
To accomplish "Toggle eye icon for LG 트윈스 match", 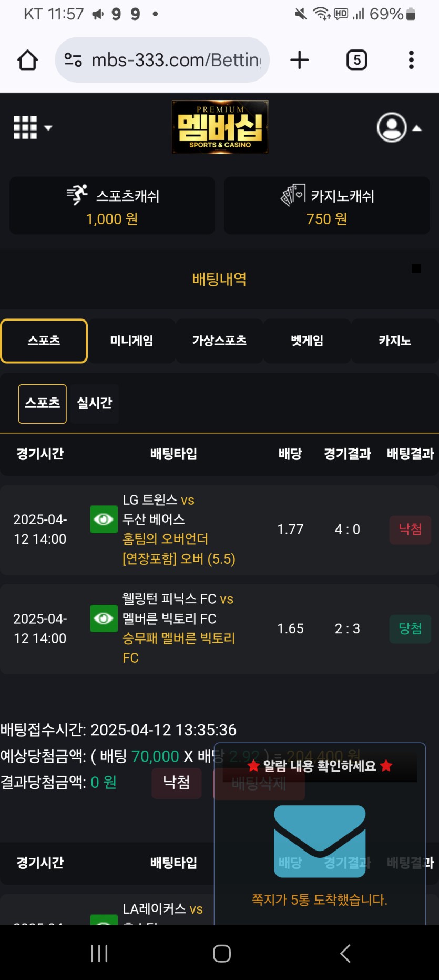I will tap(104, 519).
